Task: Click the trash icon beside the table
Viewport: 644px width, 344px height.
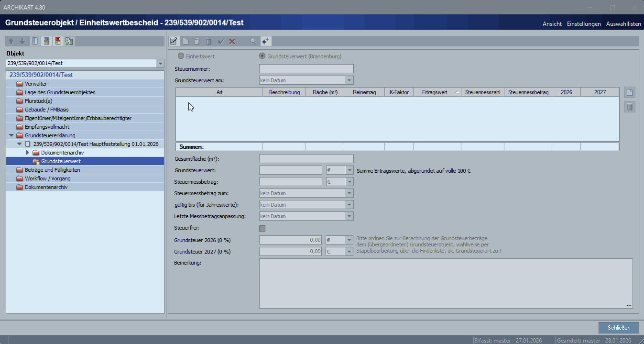Action: click(630, 107)
